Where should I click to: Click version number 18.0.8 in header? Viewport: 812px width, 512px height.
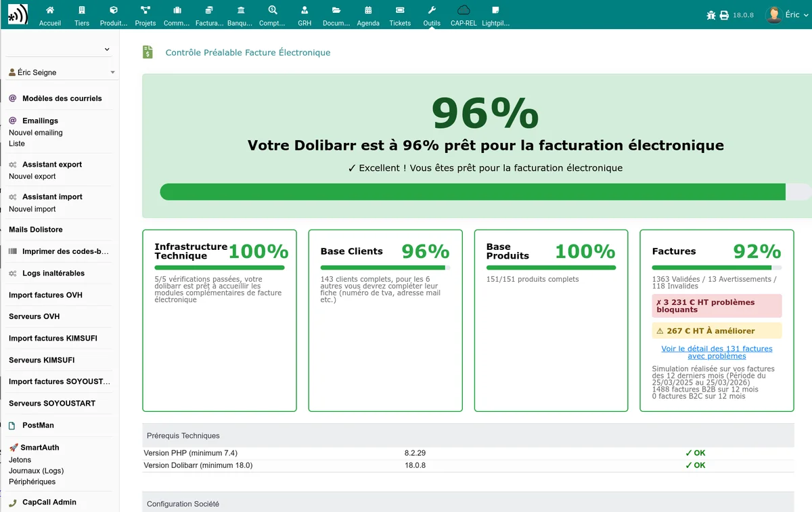[x=743, y=15]
